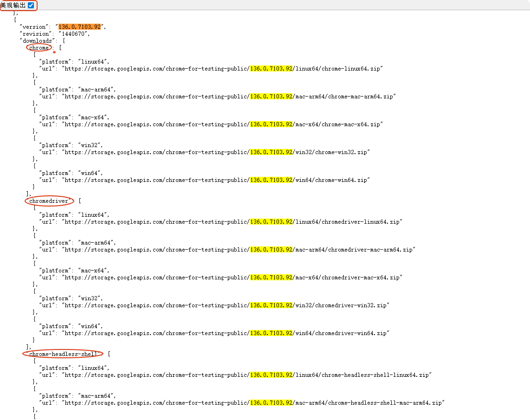The height and width of the screenshot is (420, 530).
Task: Uncheck the 美观输出 pretty-print checkbox
Action: (x=31, y=6)
